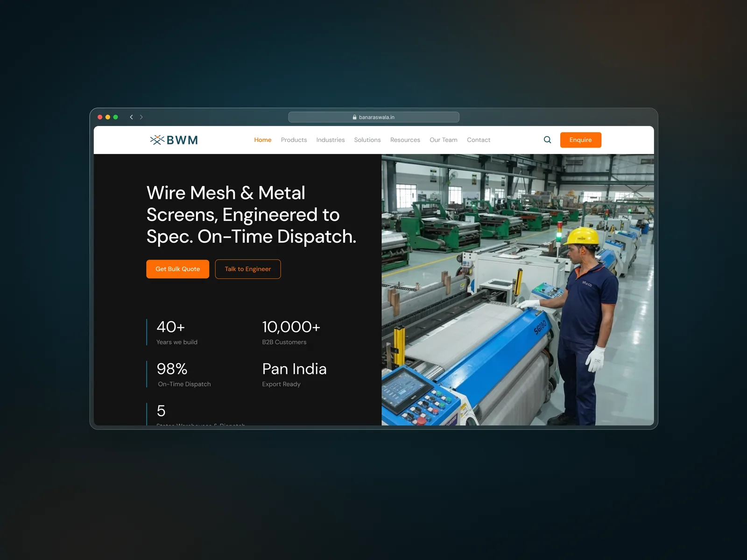Click the Talk to Engineer button
Image resolution: width=747 pixels, height=560 pixels.
point(248,269)
